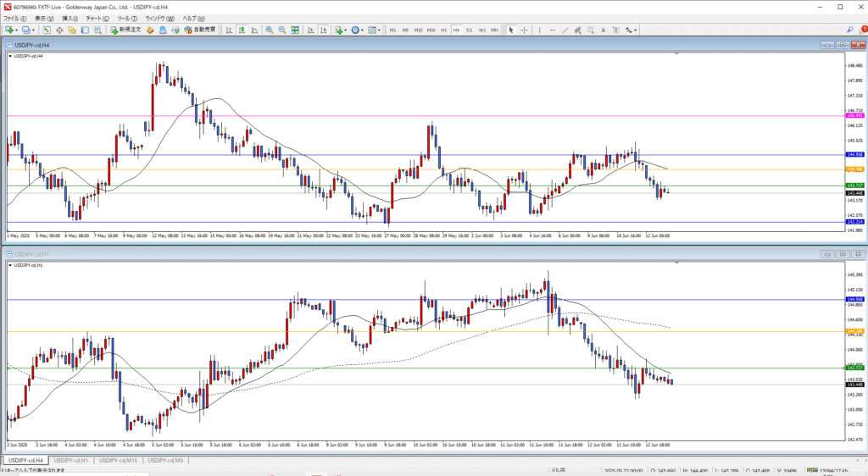Select the crosshair tool
The image size is (868, 476).
[x=524, y=30]
